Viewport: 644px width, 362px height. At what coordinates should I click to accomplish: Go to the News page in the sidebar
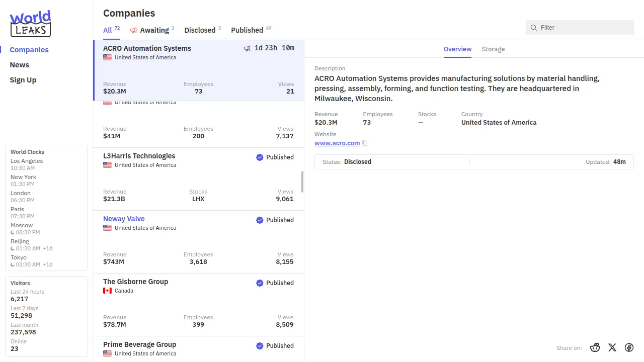point(20,65)
